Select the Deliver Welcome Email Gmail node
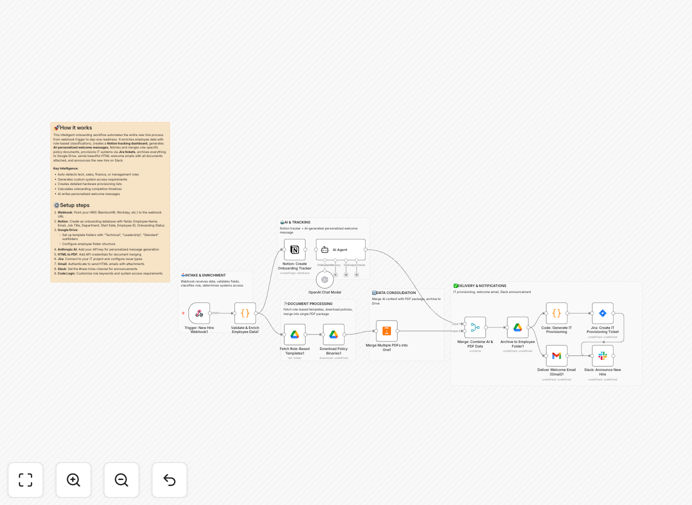The width and height of the screenshot is (692, 505). [x=557, y=356]
